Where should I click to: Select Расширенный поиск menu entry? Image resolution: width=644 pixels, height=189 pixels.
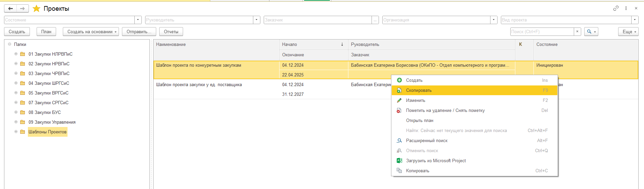click(x=474, y=140)
